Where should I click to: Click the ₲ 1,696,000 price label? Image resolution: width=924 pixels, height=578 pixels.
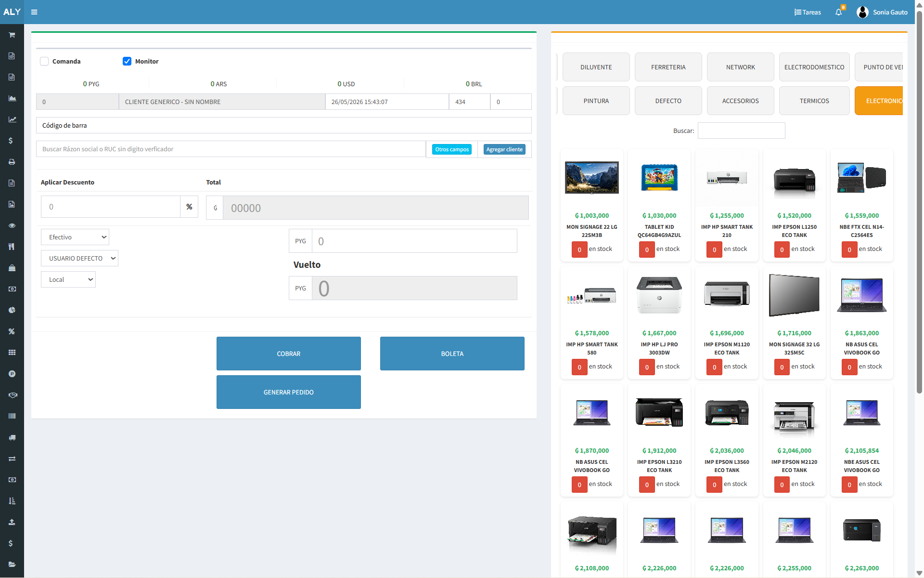point(727,333)
